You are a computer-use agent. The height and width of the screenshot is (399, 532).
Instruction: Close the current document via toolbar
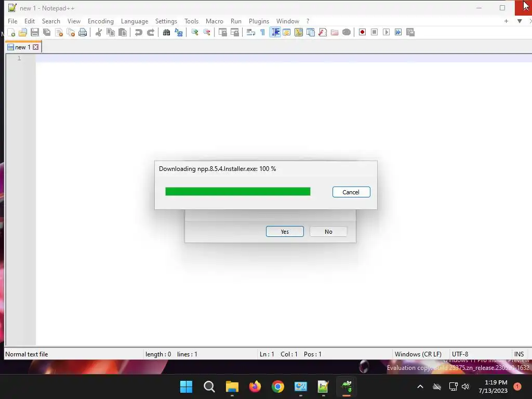(x=59, y=32)
